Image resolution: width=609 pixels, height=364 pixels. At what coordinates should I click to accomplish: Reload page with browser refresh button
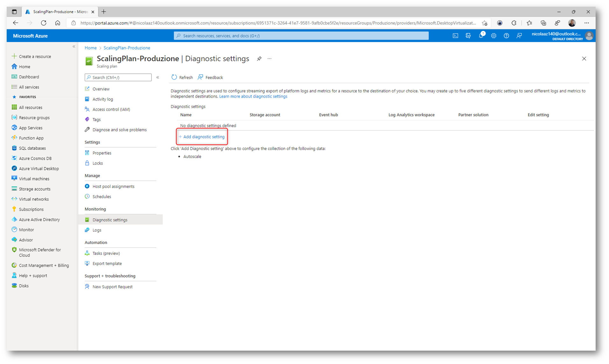coord(44,23)
